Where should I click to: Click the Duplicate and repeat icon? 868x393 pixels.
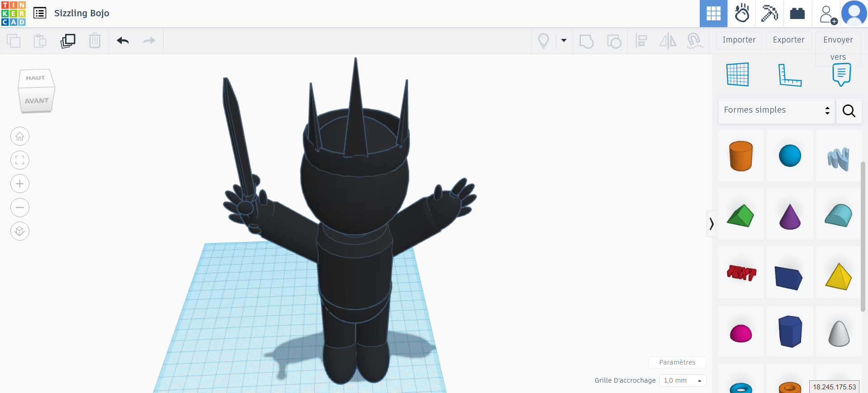68,41
